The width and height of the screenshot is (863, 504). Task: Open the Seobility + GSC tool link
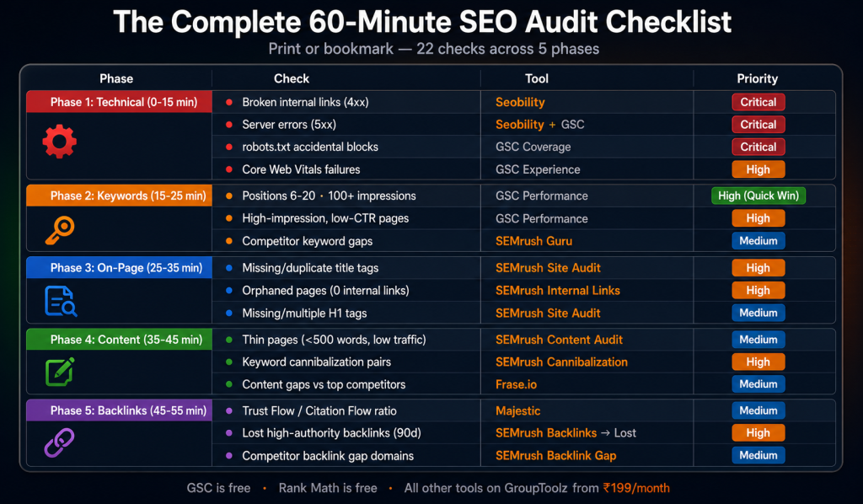[540, 125]
